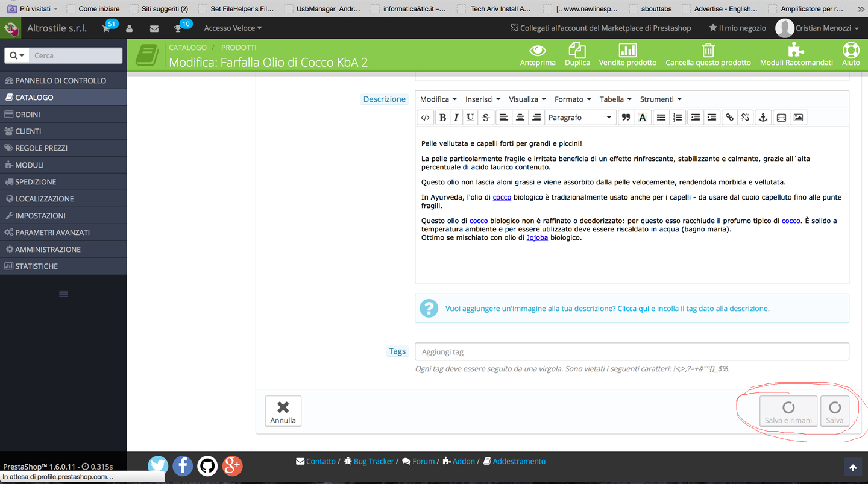Image resolution: width=868 pixels, height=484 pixels.
Task: Apply italic formatting in the editor
Action: pos(456,118)
